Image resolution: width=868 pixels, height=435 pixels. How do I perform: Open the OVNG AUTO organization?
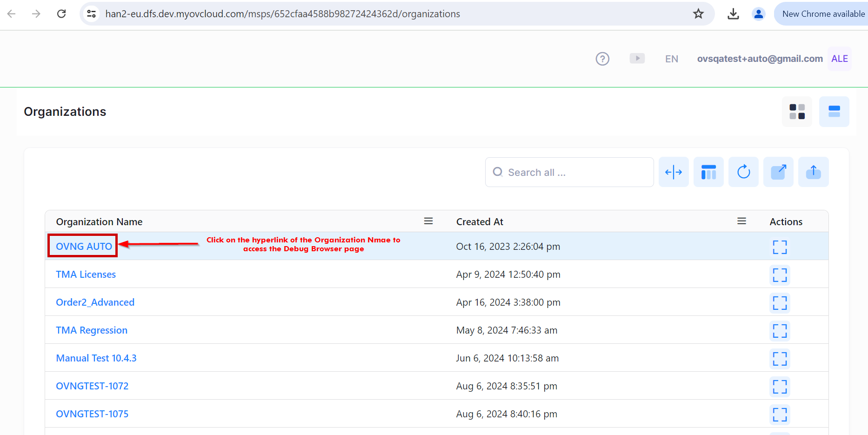point(83,246)
